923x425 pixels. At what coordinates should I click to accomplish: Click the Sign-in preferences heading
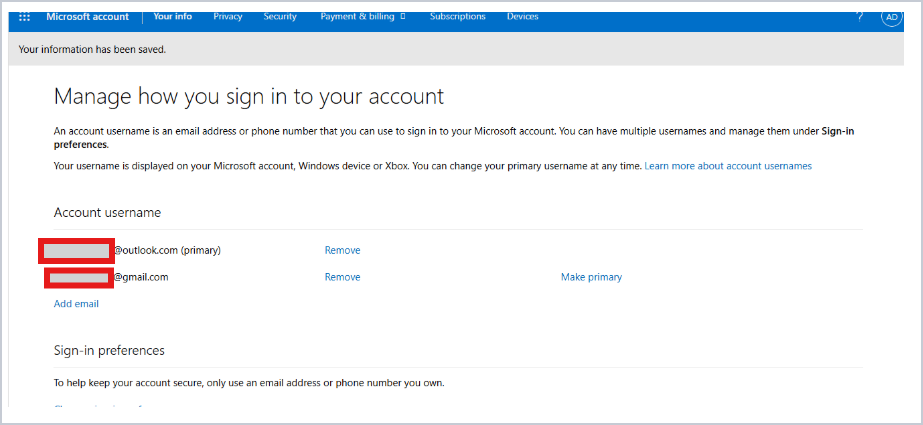click(109, 350)
